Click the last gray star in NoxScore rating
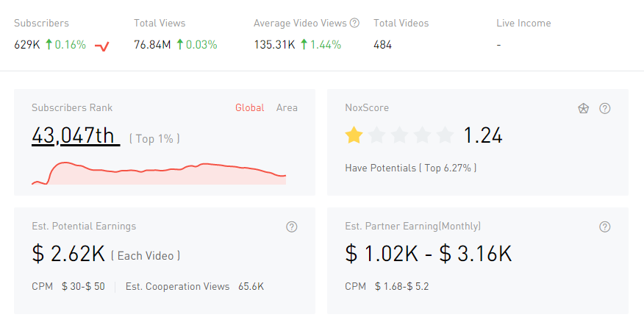 coord(445,135)
